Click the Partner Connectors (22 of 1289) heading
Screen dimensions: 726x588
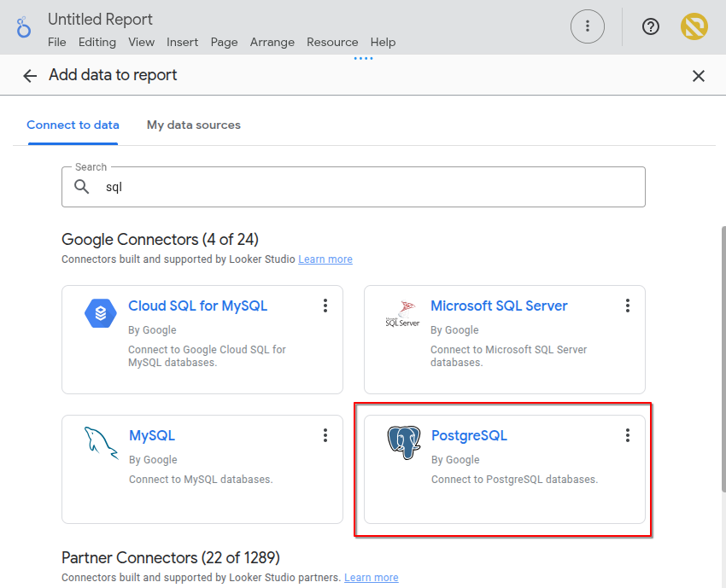click(170, 558)
